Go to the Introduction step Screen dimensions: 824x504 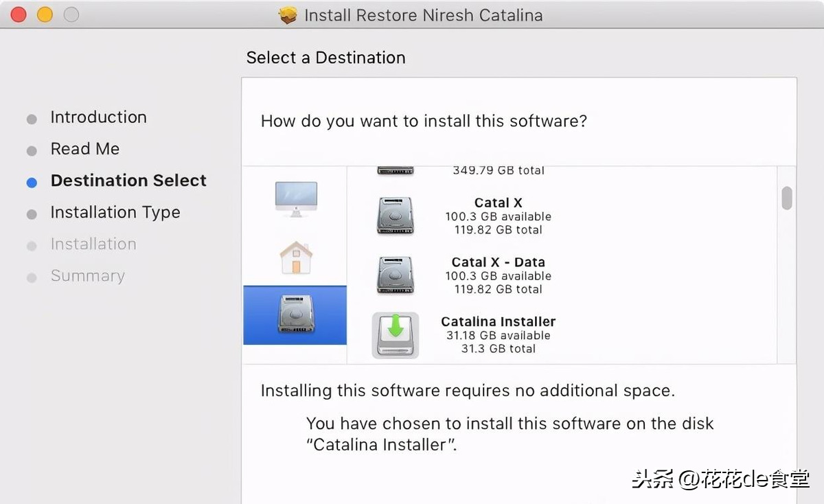[x=98, y=117]
